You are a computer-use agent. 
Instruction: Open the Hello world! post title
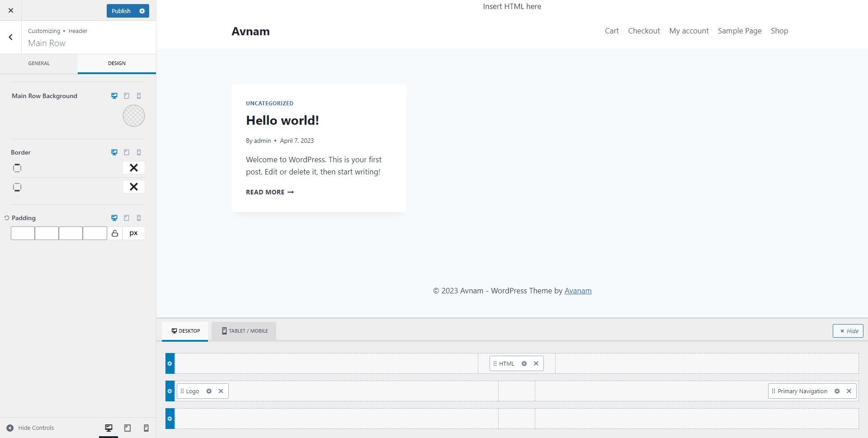[x=283, y=120]
